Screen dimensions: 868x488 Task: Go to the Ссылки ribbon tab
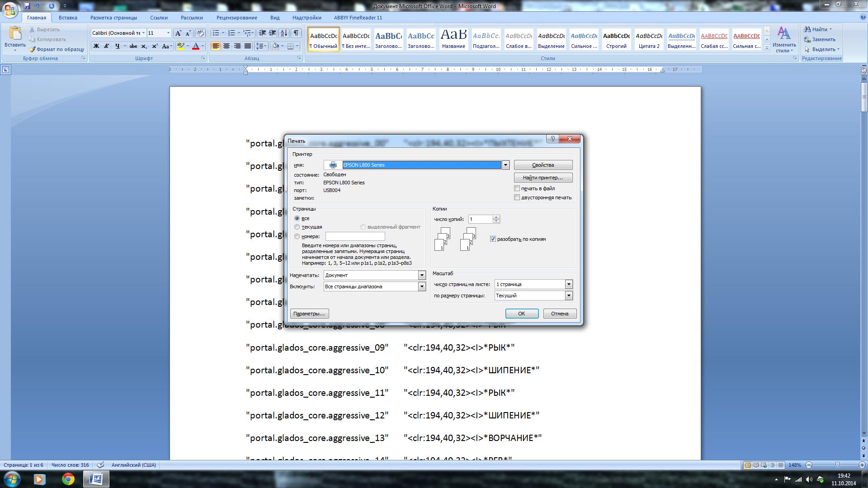[x=159, y=18]
